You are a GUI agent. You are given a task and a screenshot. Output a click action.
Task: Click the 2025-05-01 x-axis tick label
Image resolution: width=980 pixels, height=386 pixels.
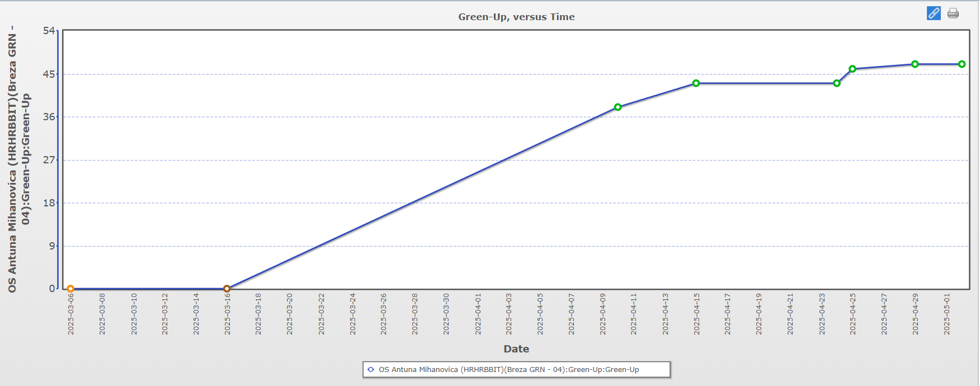[x=946, y=314]
